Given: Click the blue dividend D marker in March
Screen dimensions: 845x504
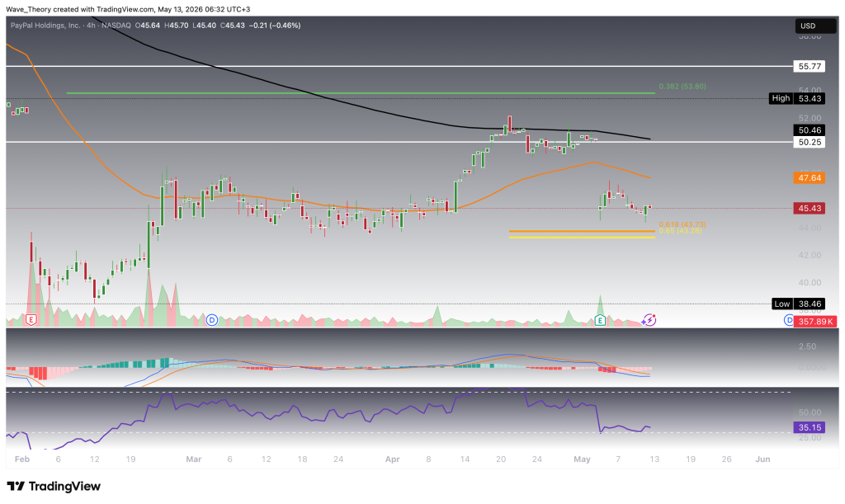Looking at the screenshot, I should 212,320.
